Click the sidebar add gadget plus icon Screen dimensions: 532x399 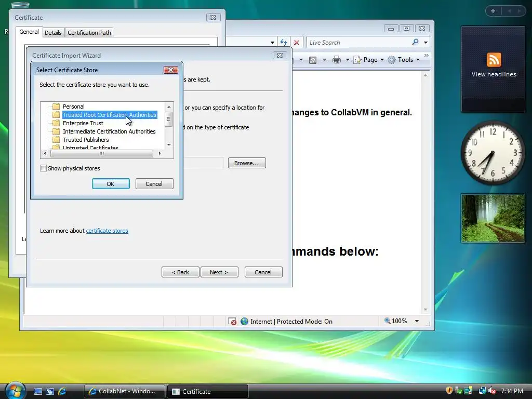tap(493, 11)
